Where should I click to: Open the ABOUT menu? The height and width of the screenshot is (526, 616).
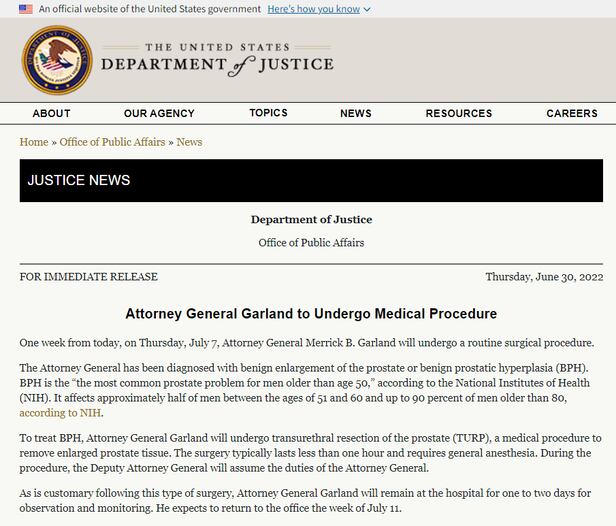(x=51, y=114)
